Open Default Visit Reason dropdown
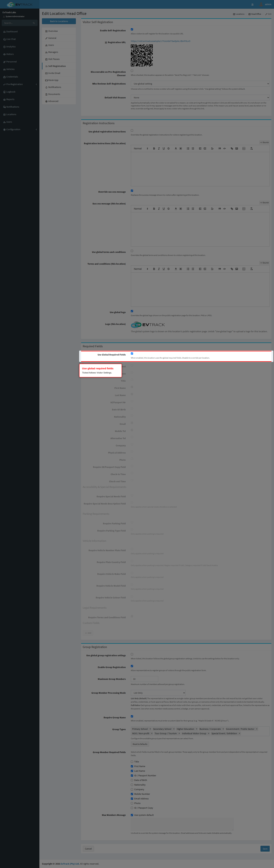The image size is (274, 868). tap(200, 97)
